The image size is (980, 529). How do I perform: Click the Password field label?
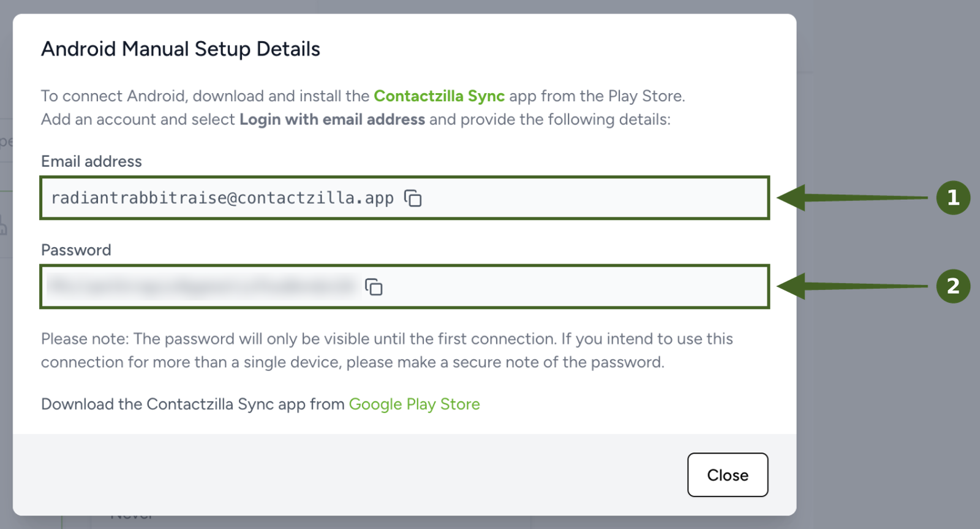click(76, 250)
